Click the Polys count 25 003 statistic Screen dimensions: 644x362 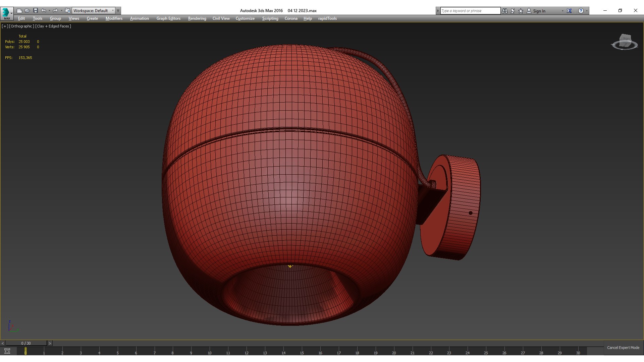tap(24, 42)
